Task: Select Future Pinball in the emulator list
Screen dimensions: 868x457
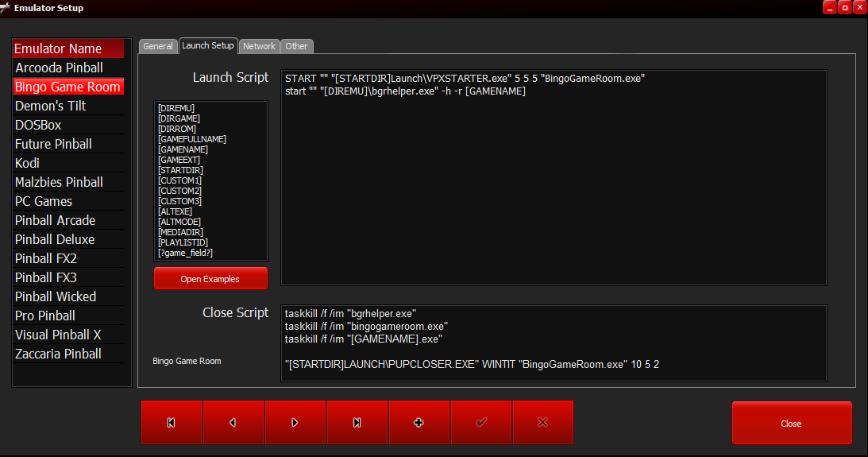Action: click(x=53, y=144)
